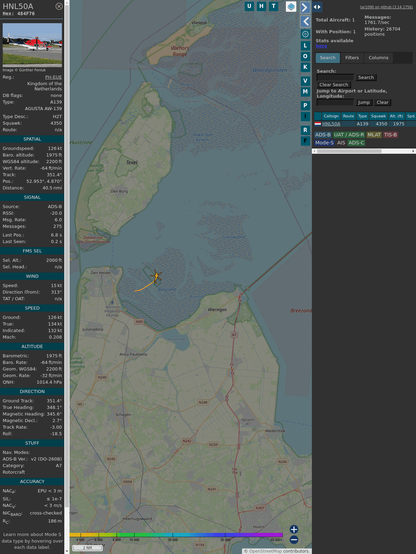Switch to the Filters tab
Screen dimensions: 416x554
pyautogui.click(x=352, y=58)
